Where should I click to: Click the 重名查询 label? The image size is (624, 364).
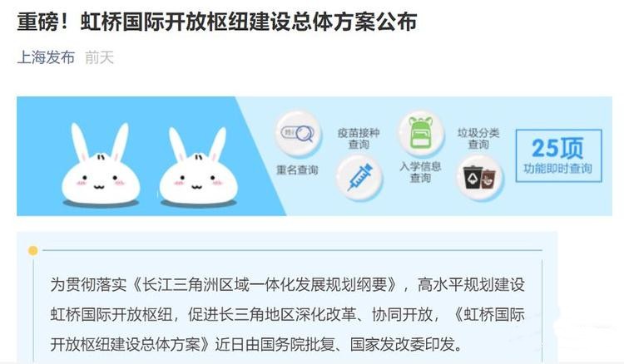coord(297,170)
